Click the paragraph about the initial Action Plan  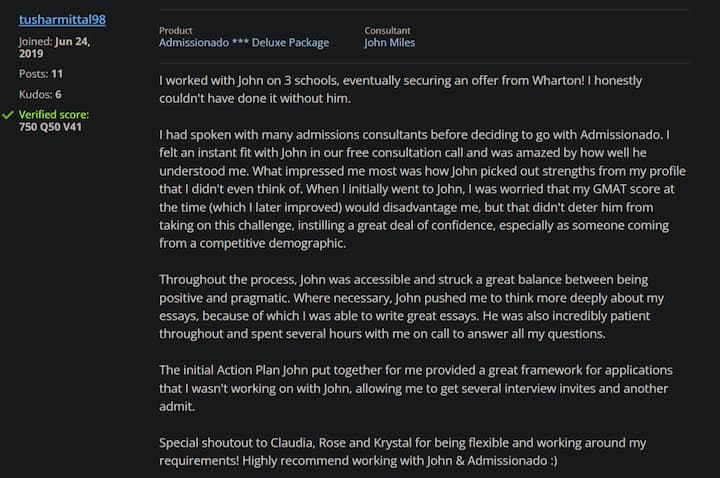click(416, 388)
